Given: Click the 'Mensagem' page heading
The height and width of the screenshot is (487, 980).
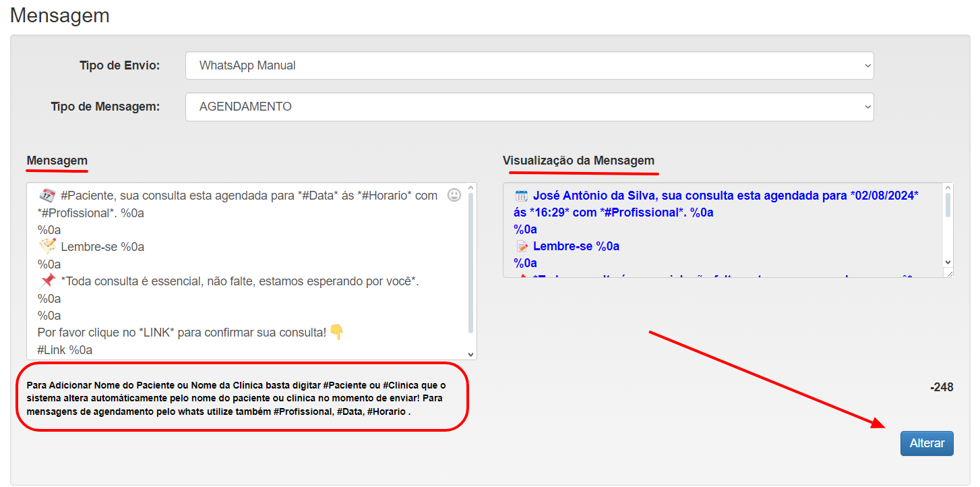Looking at the screenshot, I should (60, 15).
